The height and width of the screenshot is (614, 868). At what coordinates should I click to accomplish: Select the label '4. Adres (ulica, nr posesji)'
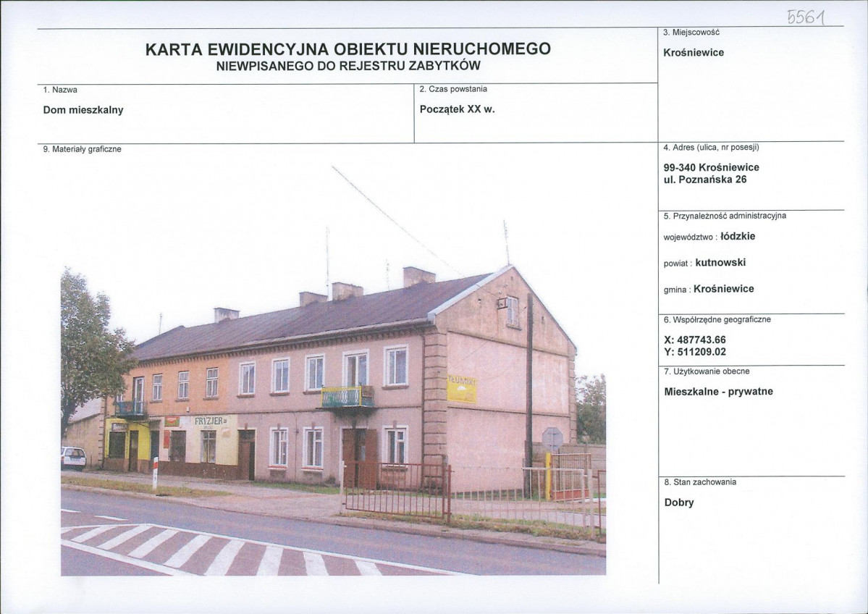(712, 147)
